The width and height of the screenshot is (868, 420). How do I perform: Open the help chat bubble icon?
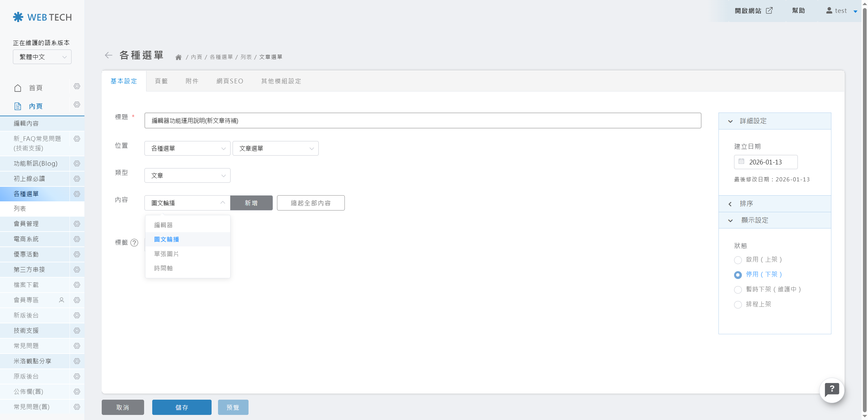pyautogui.click(x=832, y=390)
